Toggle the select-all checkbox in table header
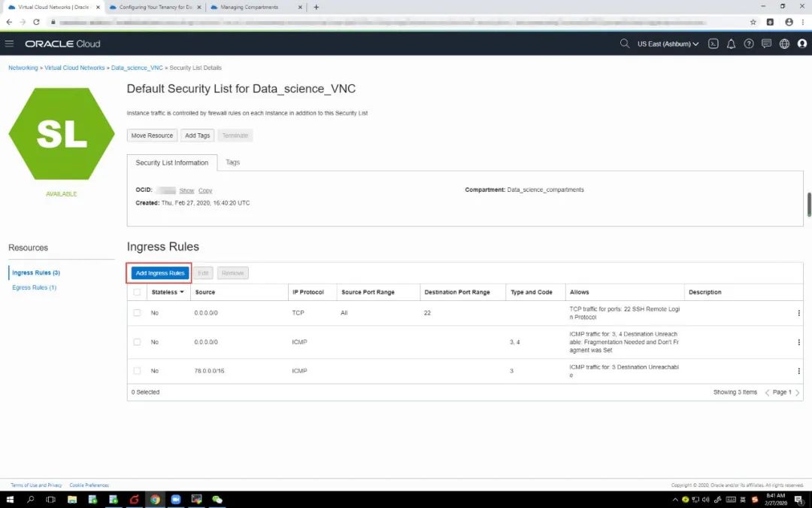The image size is (812, 508). pyautogui.click(x=137, y=292)
